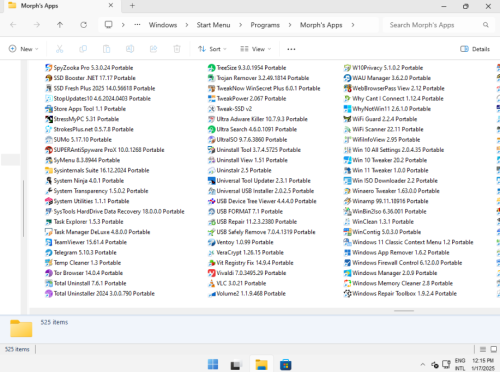Viewport: 500px width, 372px height.
Task: Select Uninstall Tool 3.7.4.5725 Portable
Action: [x=254, y=150]
